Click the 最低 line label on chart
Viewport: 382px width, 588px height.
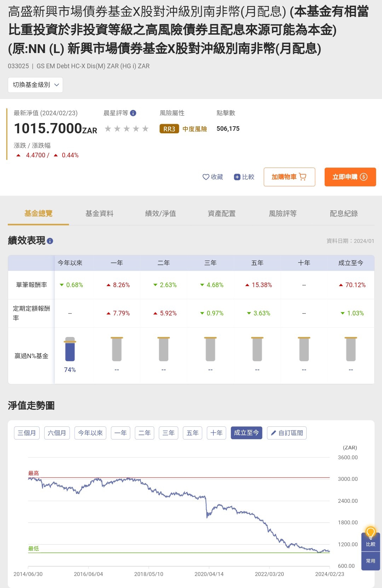pos(34,548)
